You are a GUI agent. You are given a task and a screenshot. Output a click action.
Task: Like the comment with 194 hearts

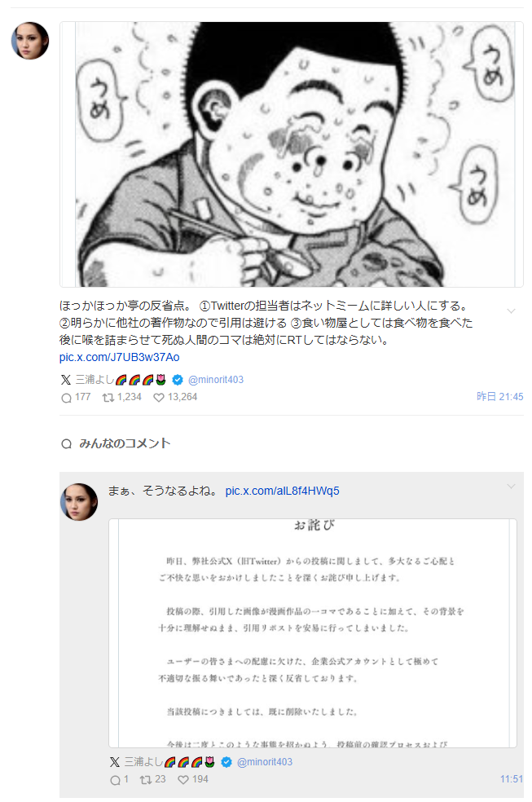pyautogui.click(x=183, y=779)
